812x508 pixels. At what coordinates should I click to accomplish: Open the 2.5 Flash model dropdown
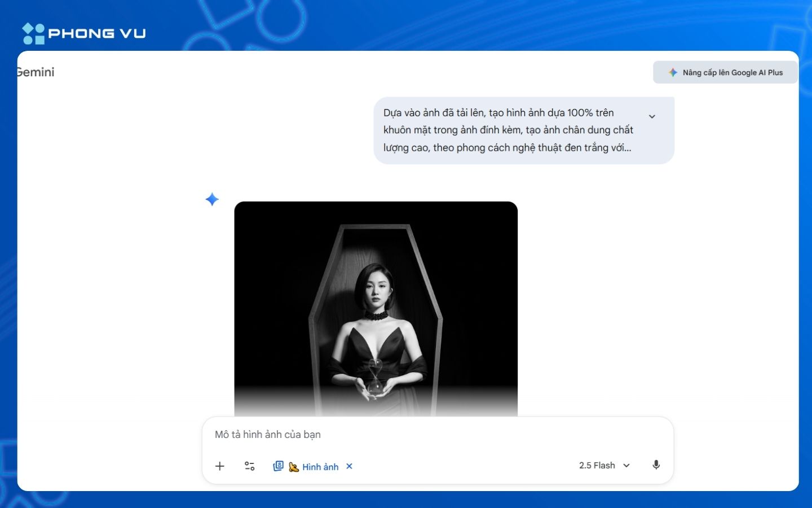[597, 466]
